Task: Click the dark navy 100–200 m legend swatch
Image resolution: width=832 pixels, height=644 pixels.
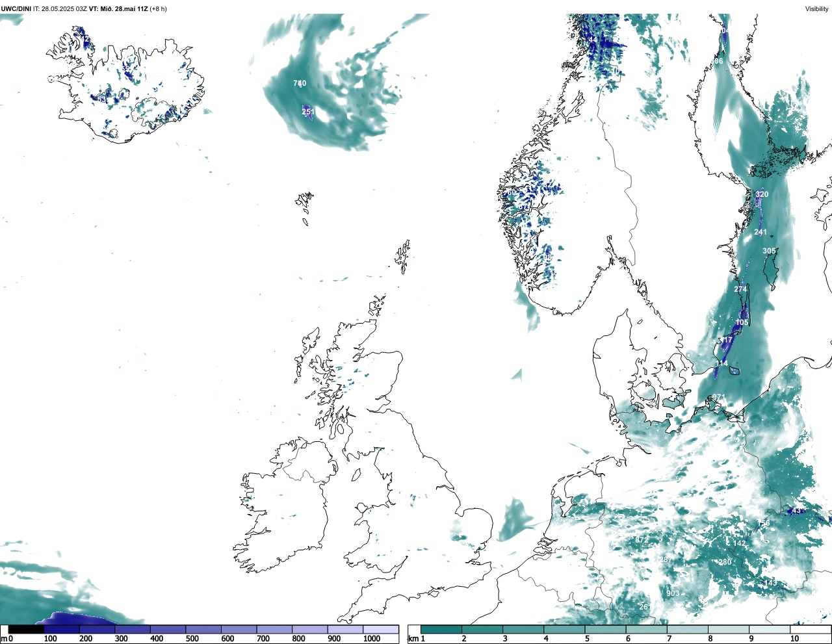Action: (62, 629)
